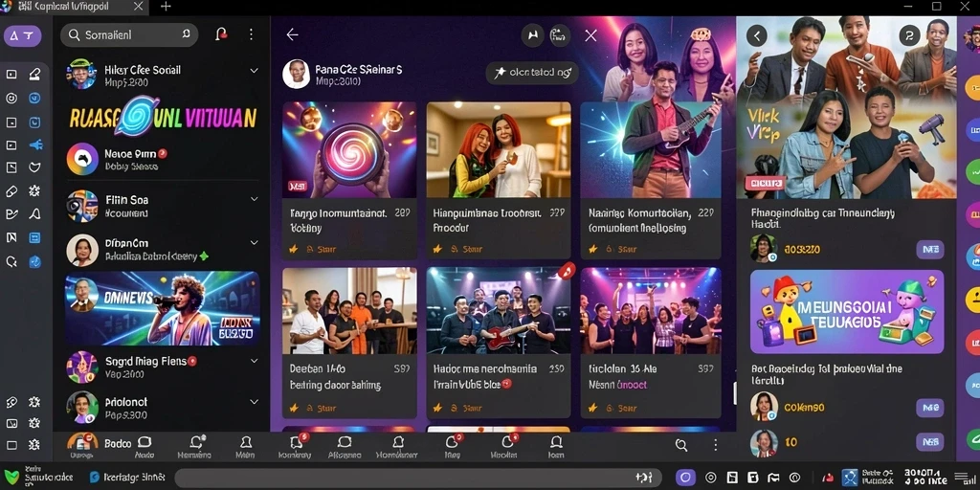The width and height of the screenshot is (980, 490).
Task: Click the round icon directly left of the center X
Action: coord(559,36)
